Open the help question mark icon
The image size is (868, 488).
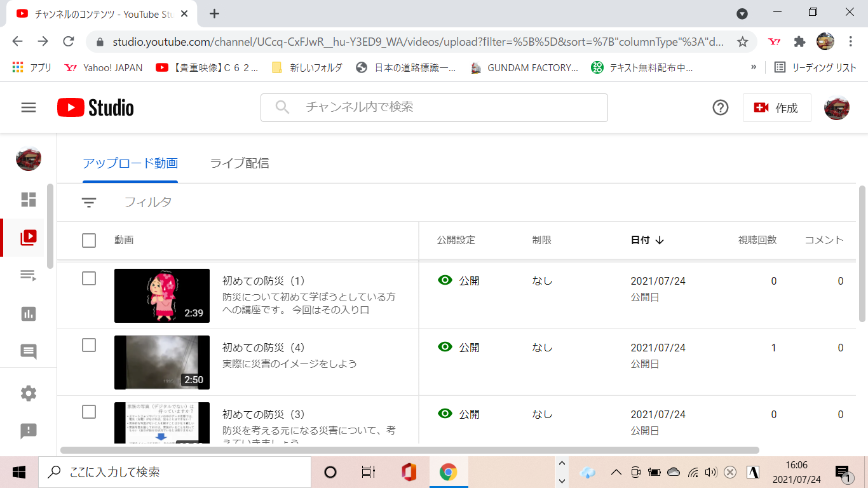click(720, 107)
